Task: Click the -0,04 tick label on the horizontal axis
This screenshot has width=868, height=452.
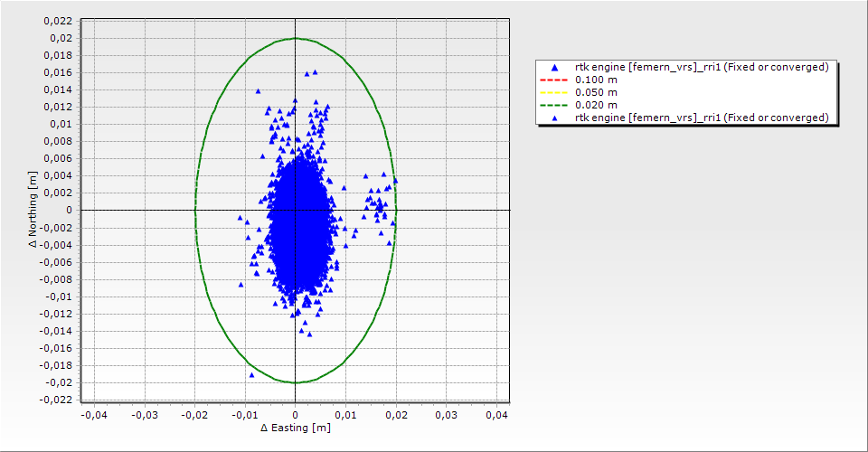Action: 94,414
